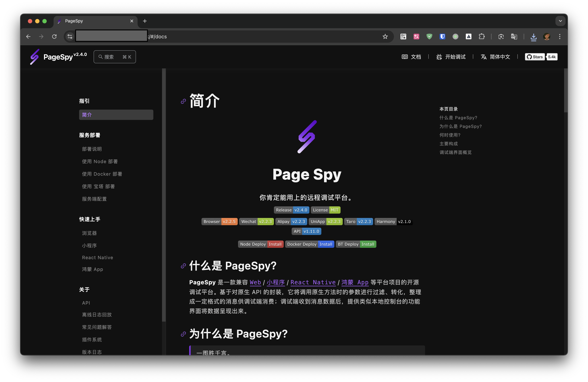Click the Docker Deploy Install badge
This screenshot has width=588, height=382.
(310, 244)
